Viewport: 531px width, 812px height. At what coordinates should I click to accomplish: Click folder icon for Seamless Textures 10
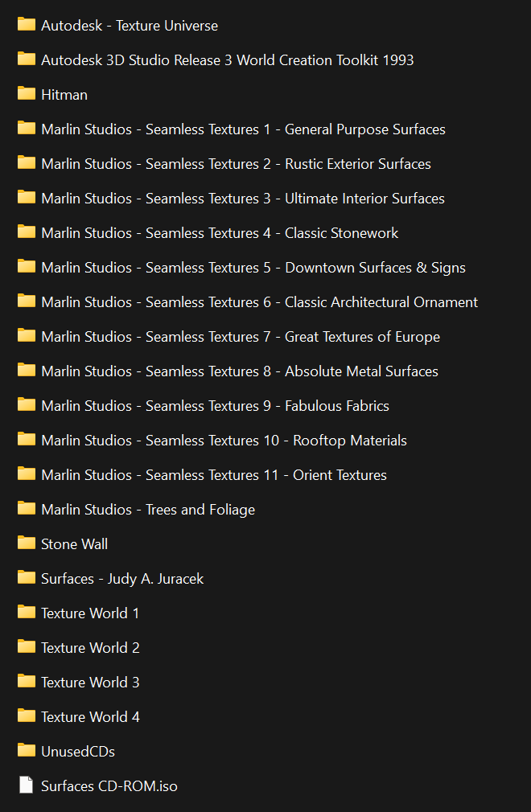tap(27, 439)
